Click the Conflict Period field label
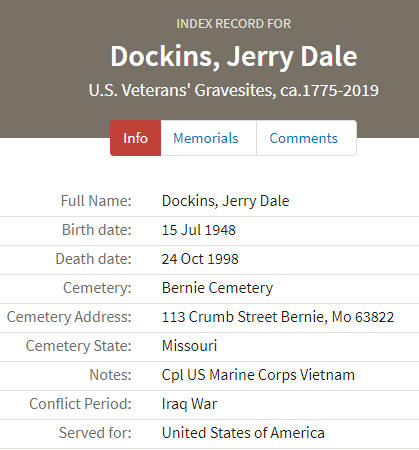Viewport: 419px width, 450px height. tap(80, 404)
